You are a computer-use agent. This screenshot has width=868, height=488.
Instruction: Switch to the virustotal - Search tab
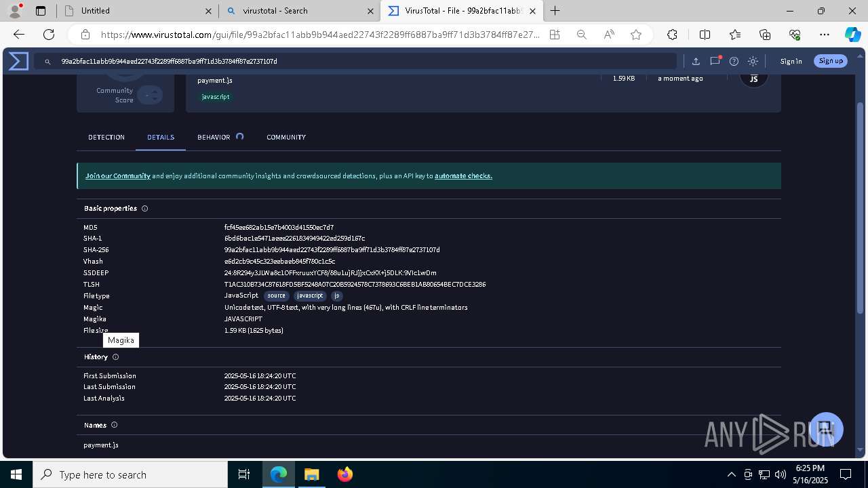299,11
